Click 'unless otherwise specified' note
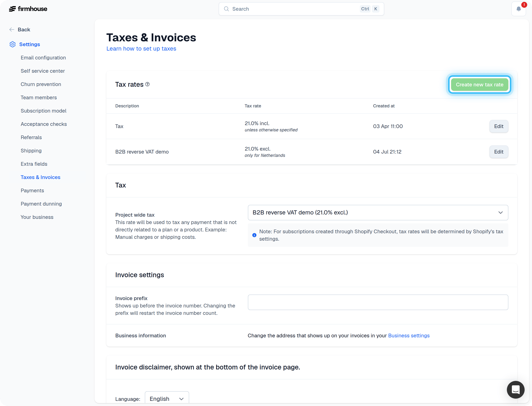The width and height of the screenshot is (532, 406). click(271, 130)
